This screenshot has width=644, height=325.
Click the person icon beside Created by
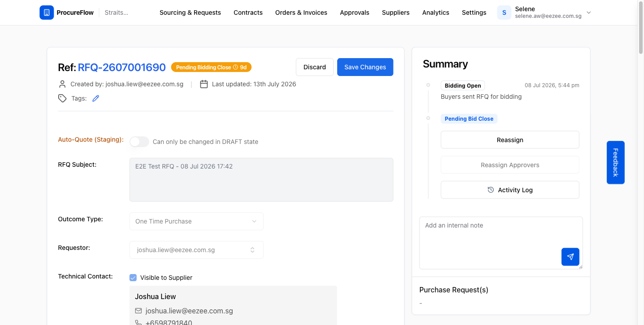[x=63, y=84]
